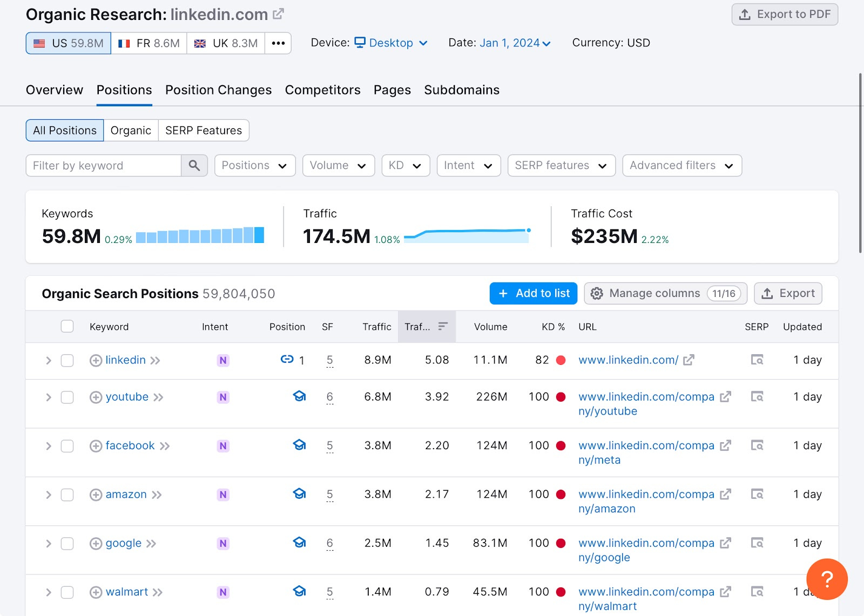Check the walmart keyword row checkbox

point(67,593)
